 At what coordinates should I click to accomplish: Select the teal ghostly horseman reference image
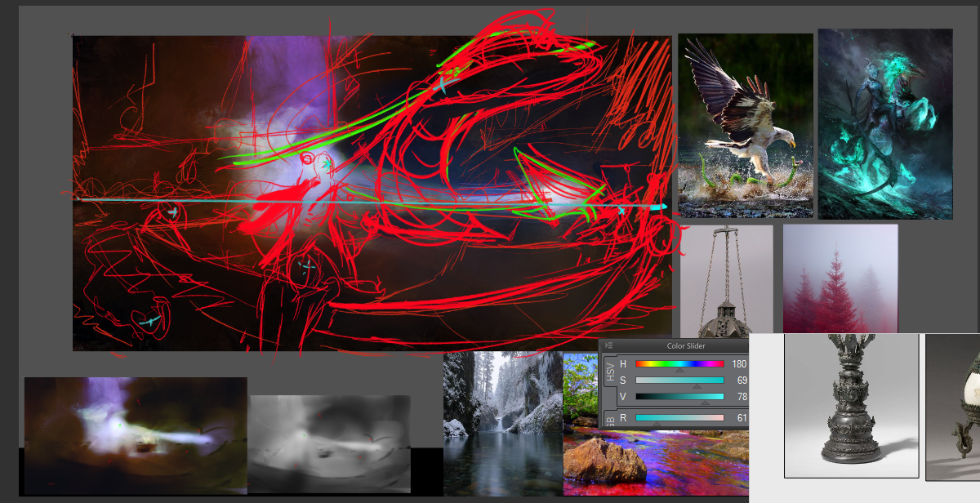point(885,124)
